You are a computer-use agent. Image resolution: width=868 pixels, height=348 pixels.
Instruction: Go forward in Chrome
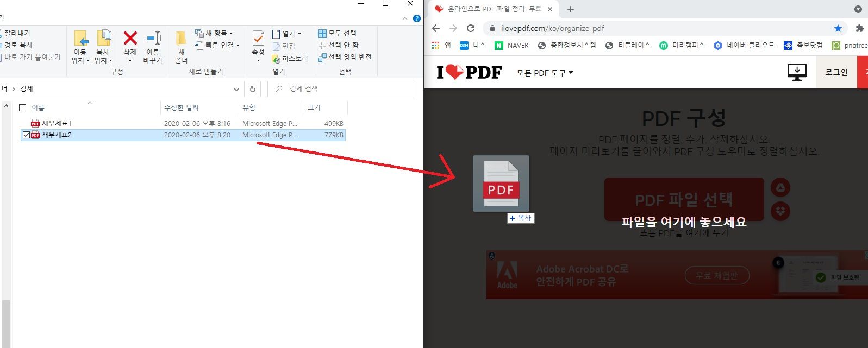coord(453,28)
